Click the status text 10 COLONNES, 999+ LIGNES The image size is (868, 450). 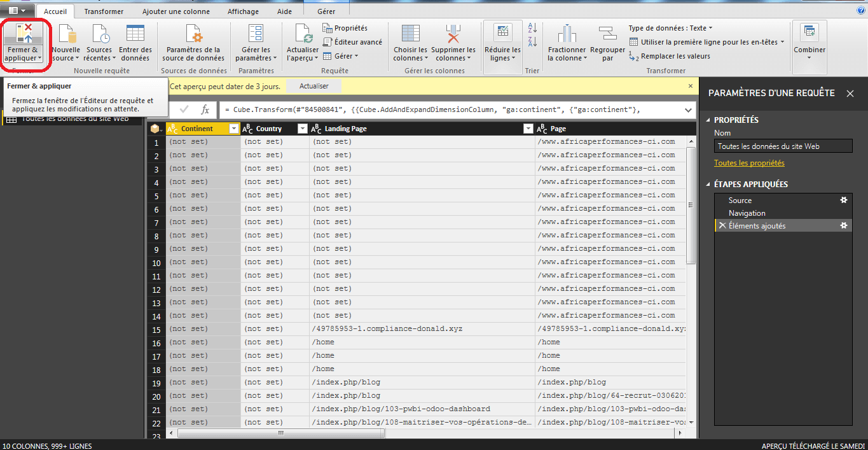tap(47, 446)
